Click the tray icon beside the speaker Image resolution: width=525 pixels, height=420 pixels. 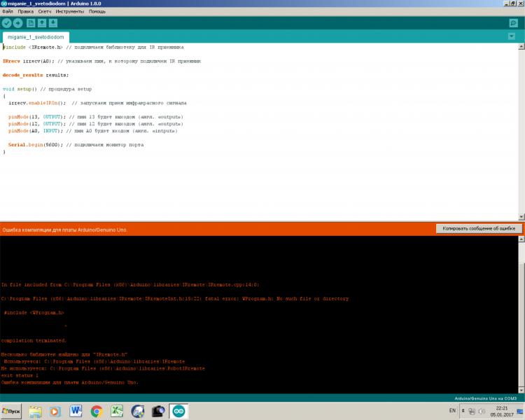472,411
